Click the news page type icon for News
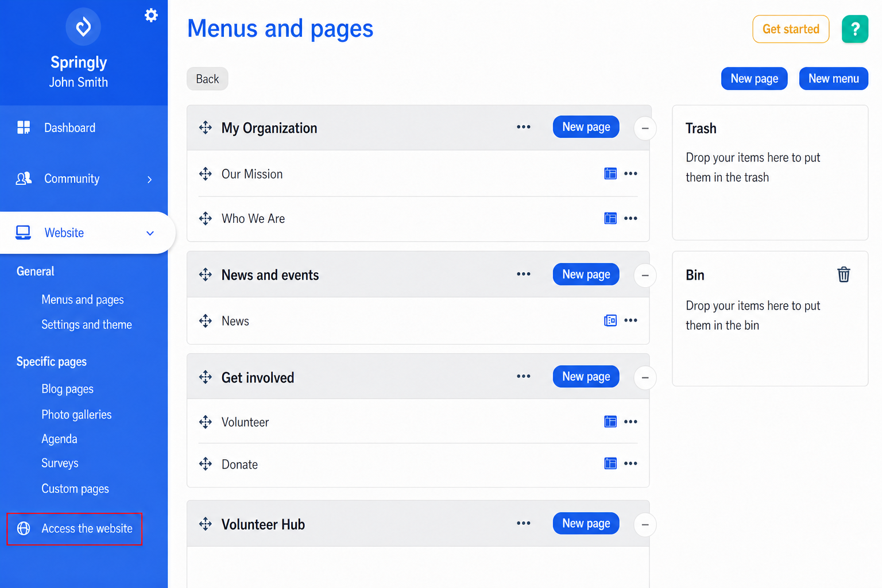882x588 pixels. tap(610, 320)
